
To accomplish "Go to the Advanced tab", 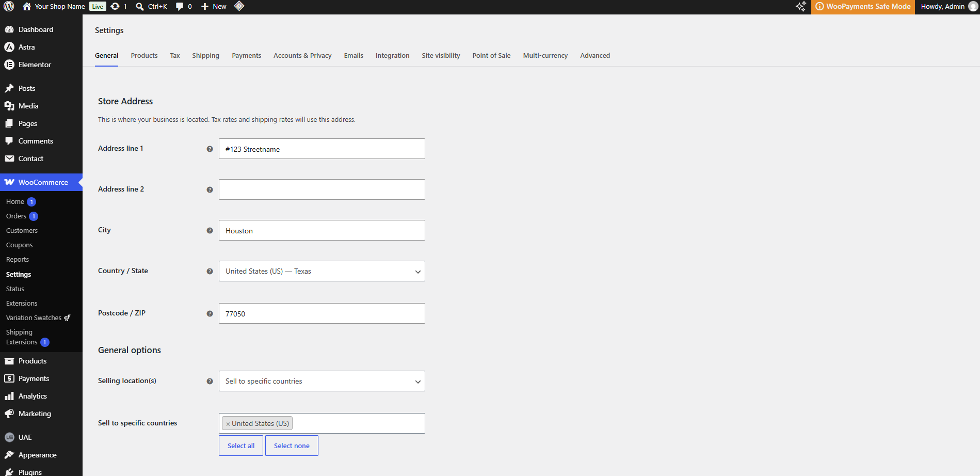I will (595, 55).
